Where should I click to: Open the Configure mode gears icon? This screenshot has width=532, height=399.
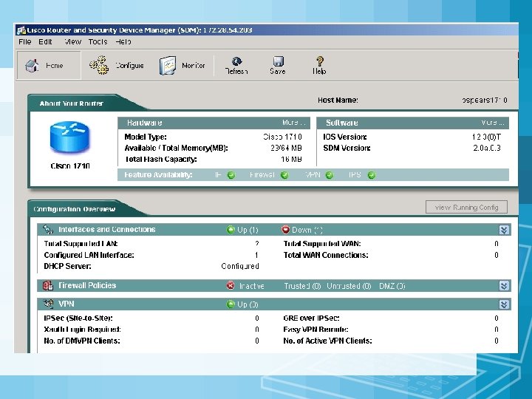[x=99, y=65]
